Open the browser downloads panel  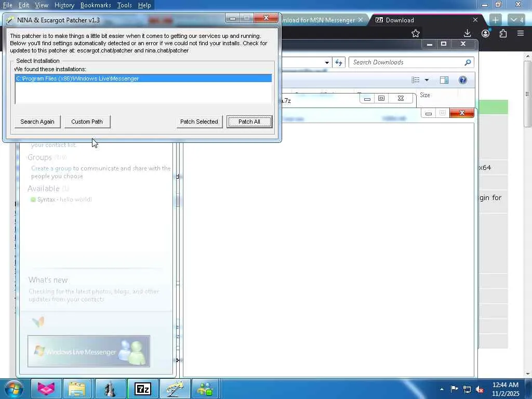pos(467,33)
